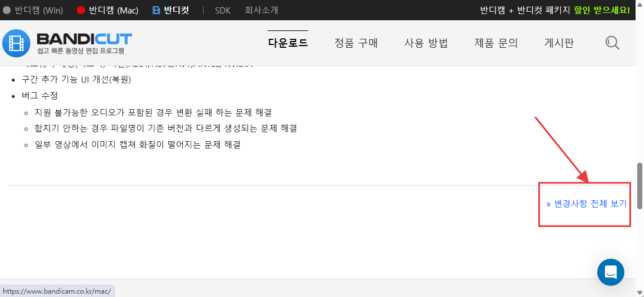The image size is (644, 297).
Task: Click the gray dot icon beside 반디캠 (Win)
Action: (7, 10)
